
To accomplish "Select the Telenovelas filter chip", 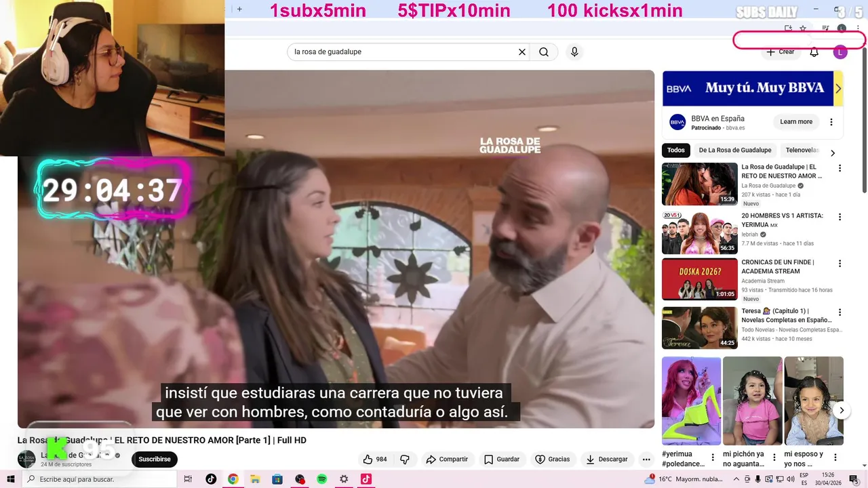I will click(x=802, y=150).
